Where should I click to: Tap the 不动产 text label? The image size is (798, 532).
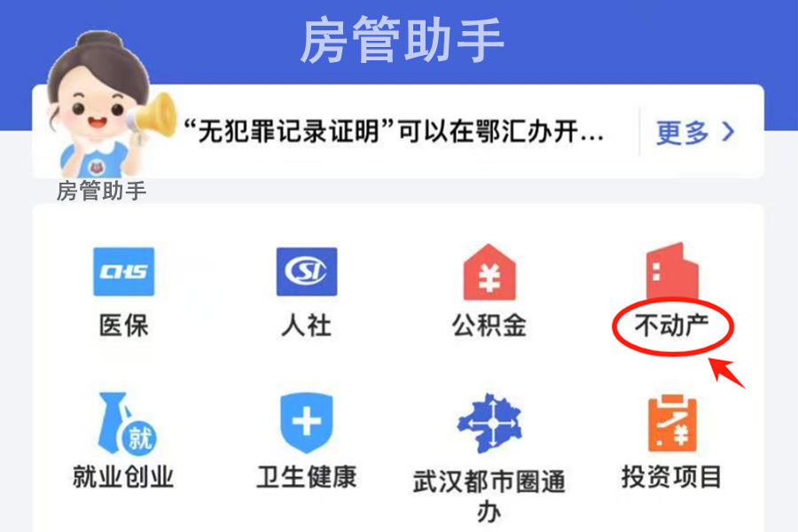tap(672, 325)
